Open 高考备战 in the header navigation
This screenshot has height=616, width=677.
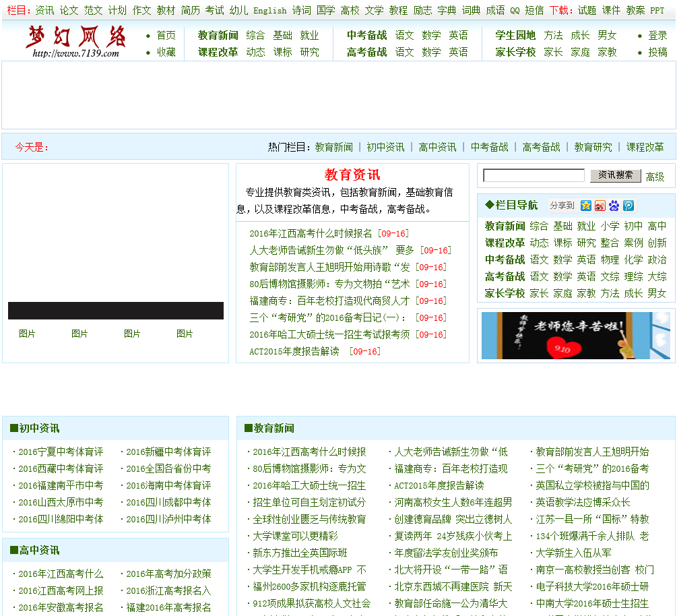click(x=366, y=53)
